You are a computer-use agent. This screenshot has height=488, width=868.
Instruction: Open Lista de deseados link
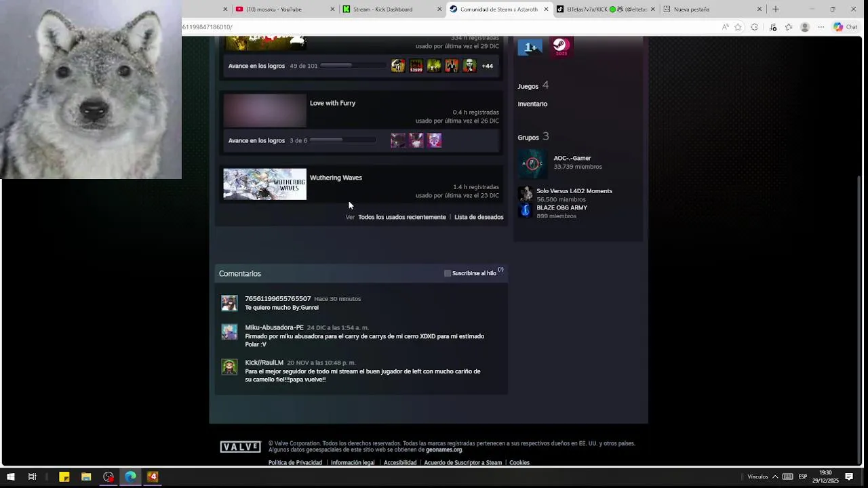click(479, 217)
